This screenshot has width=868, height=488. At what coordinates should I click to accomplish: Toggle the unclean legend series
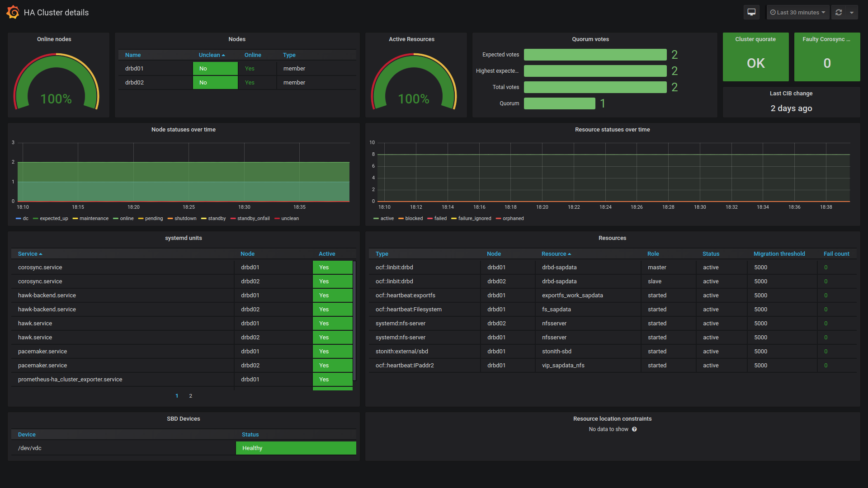pos(289,218)
